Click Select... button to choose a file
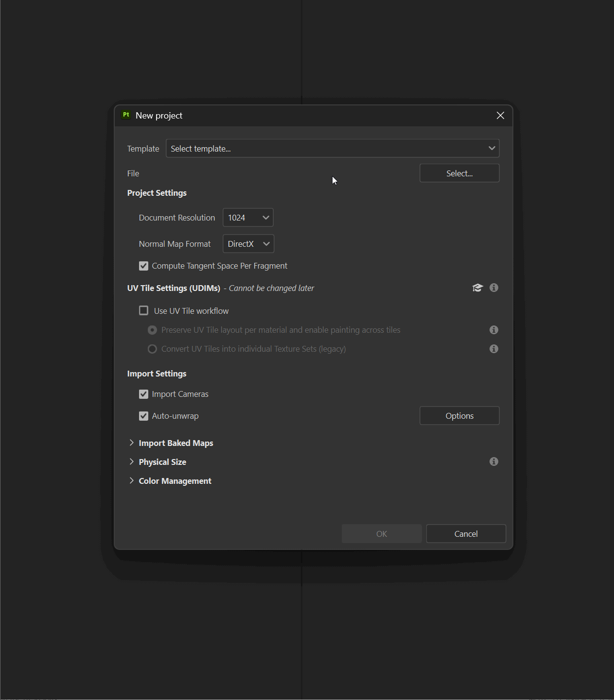Viewport: 614px width, 700px height. [x=459, y=173]
